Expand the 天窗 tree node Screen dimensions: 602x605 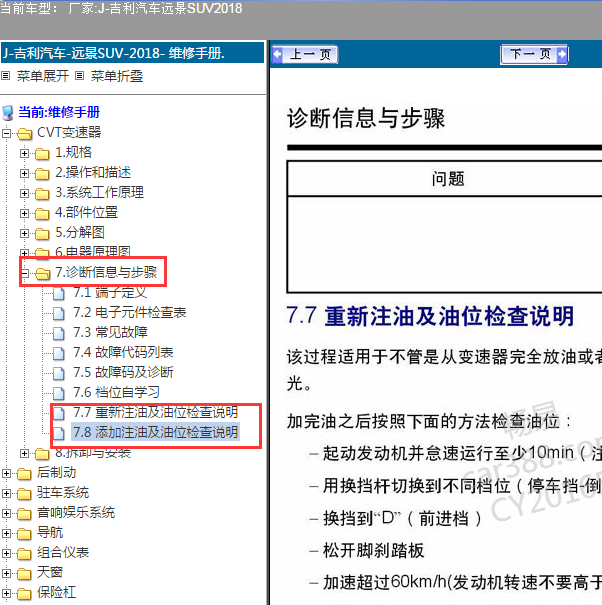click(x=6, y=574)
